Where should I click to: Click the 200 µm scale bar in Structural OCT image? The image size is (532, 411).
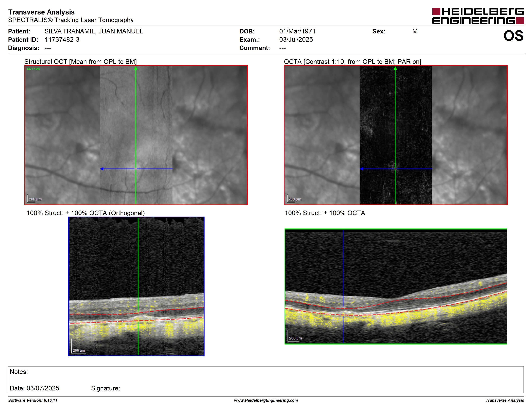(x=35, y=199)
